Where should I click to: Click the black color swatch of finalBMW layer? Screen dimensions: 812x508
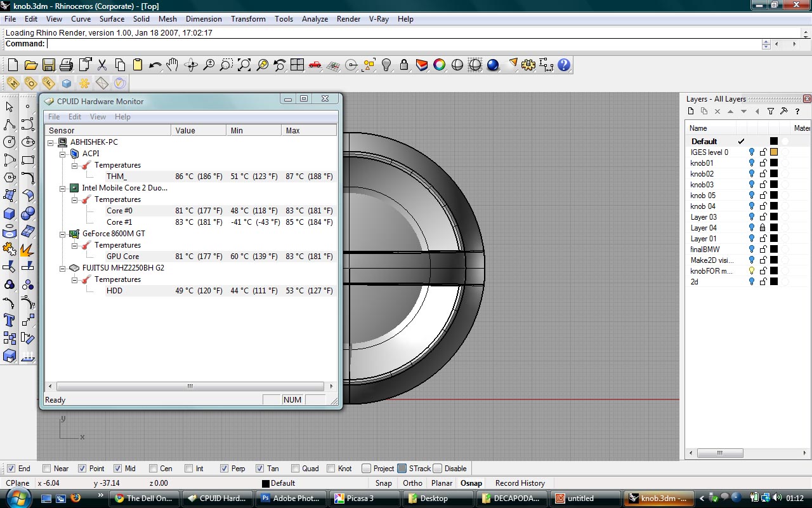(774, 250)
